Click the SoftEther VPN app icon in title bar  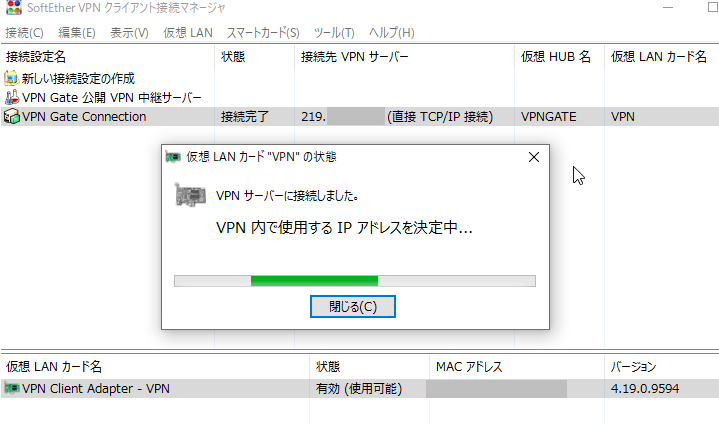14,7
